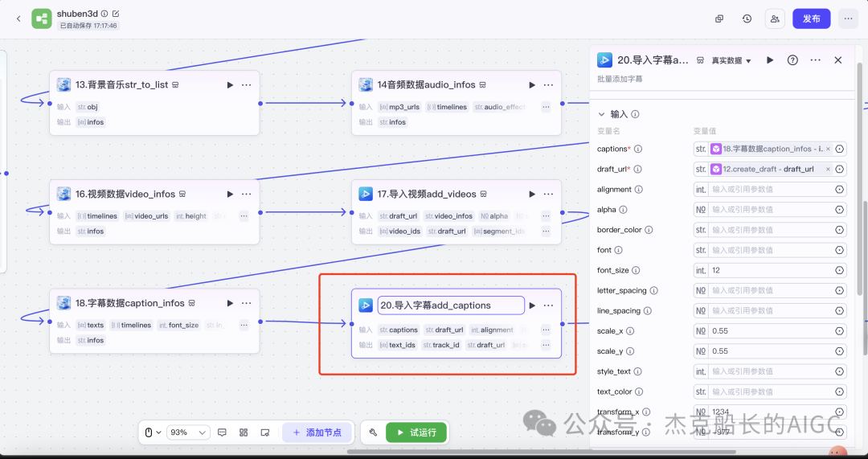
Task: Open reference picker for font field
Action: (x=839, y=250)
